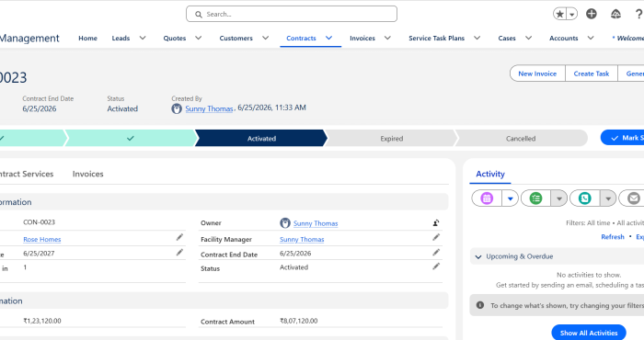Screen dimensions: 644x340
Task: Click the change owner icon
Action: pyautogui.click(x=436, y=223)
